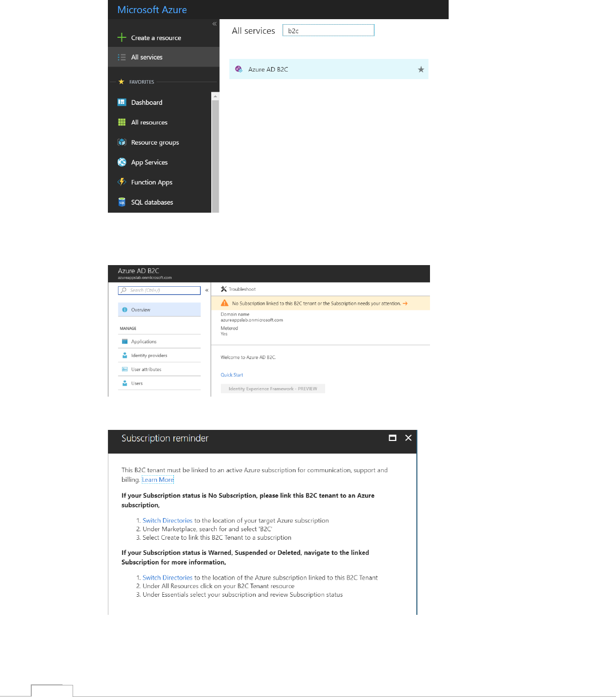The image size is (616, 697).
Task: Click the Learn More link
Action: (158, 479)
